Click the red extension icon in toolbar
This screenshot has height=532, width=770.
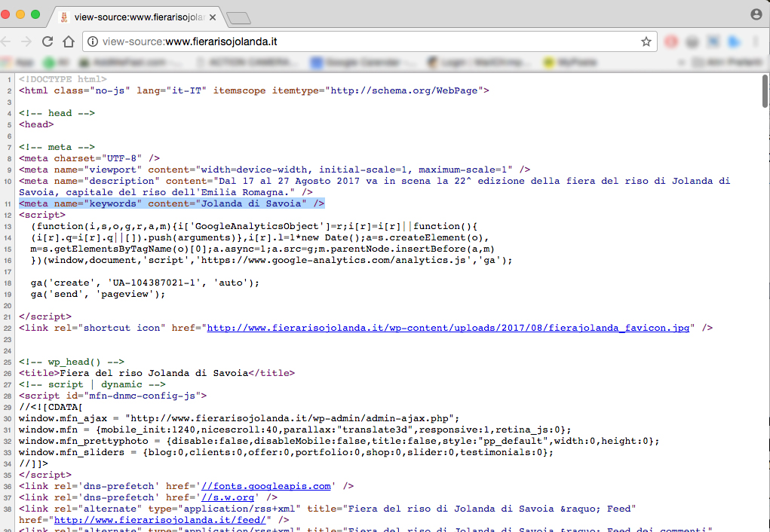tap(670, 41)
